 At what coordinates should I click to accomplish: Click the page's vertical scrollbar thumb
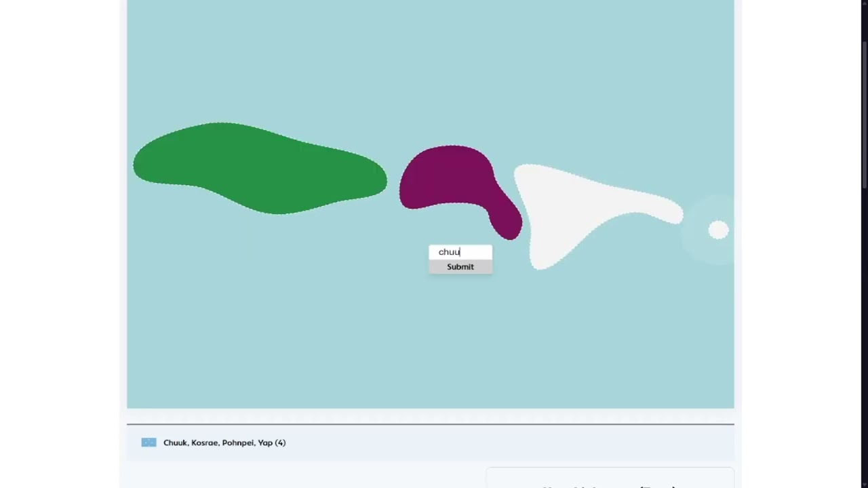click(864, 115)
